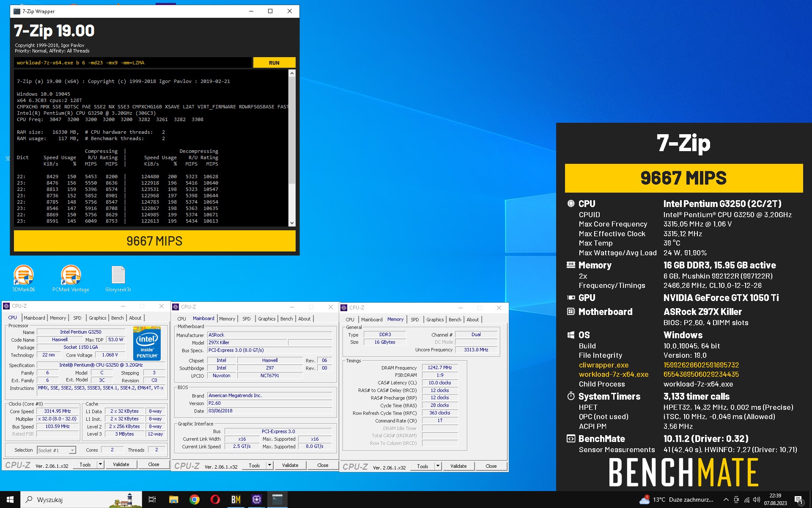Click the yellow 9667 MIPS result bar
The height and width of the screenshot is (508, 812).
[154, 241]
